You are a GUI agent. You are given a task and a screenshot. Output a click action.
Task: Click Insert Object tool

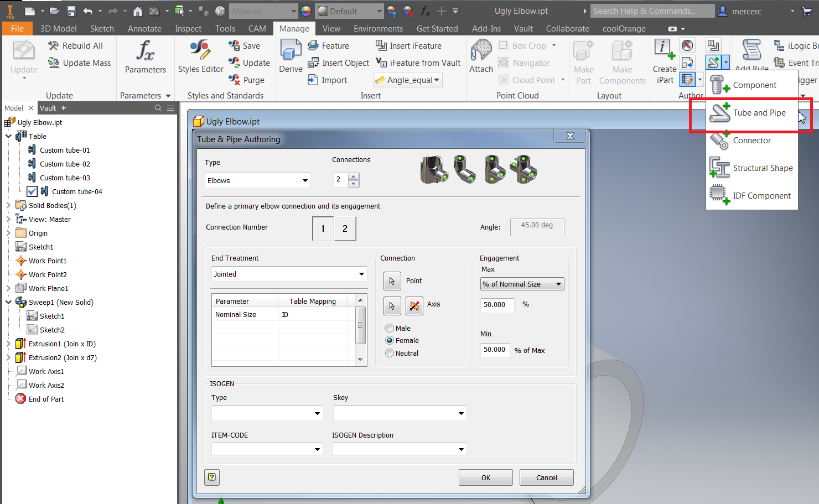(x=338, y=63)
